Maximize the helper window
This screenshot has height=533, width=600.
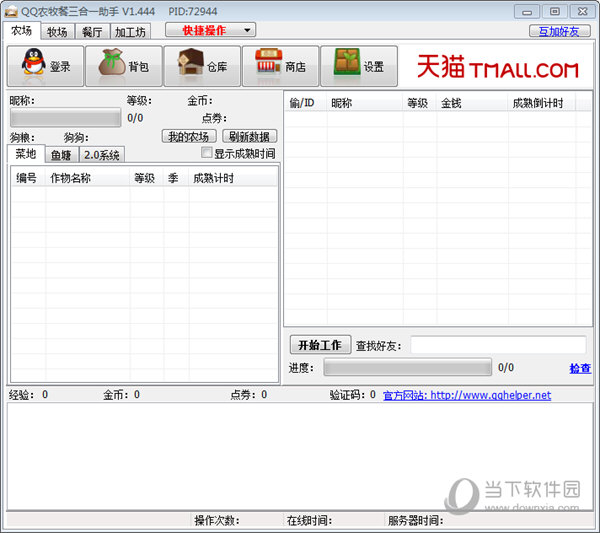(x=555, y=12)
